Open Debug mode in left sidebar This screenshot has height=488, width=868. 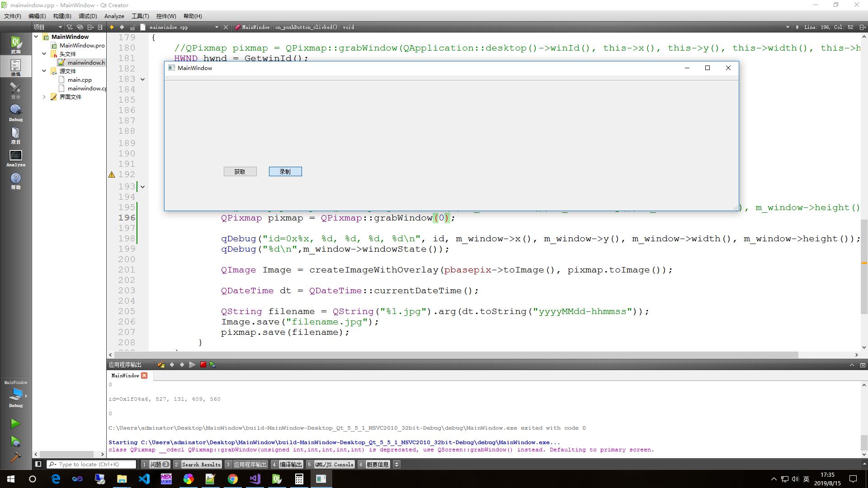(x=16, y=113)
